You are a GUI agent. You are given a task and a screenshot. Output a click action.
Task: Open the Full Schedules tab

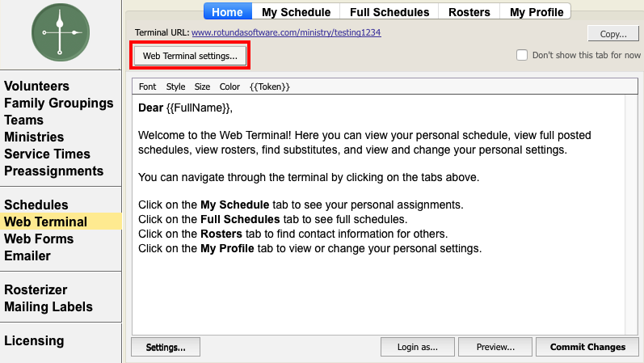389,12
